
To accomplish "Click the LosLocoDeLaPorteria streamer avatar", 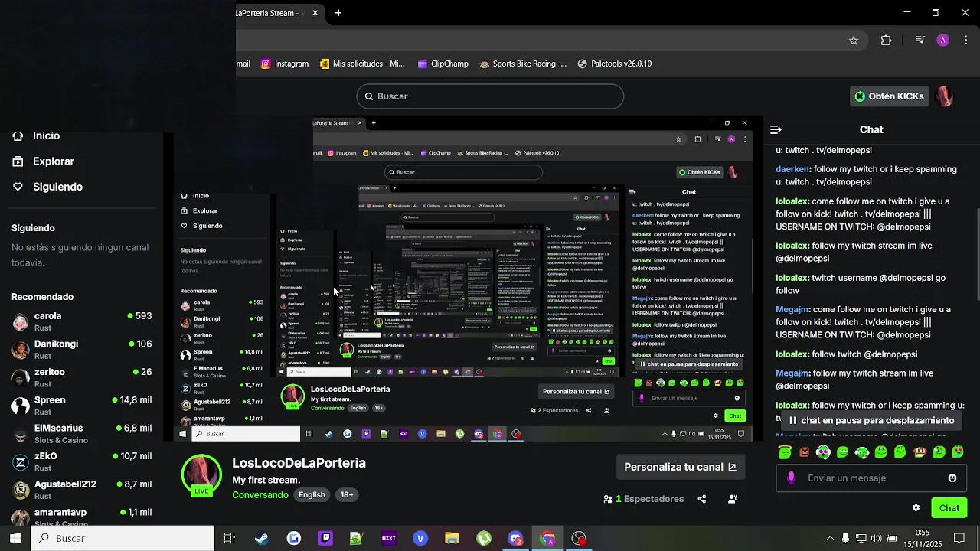I will click(x=201, y=474).
